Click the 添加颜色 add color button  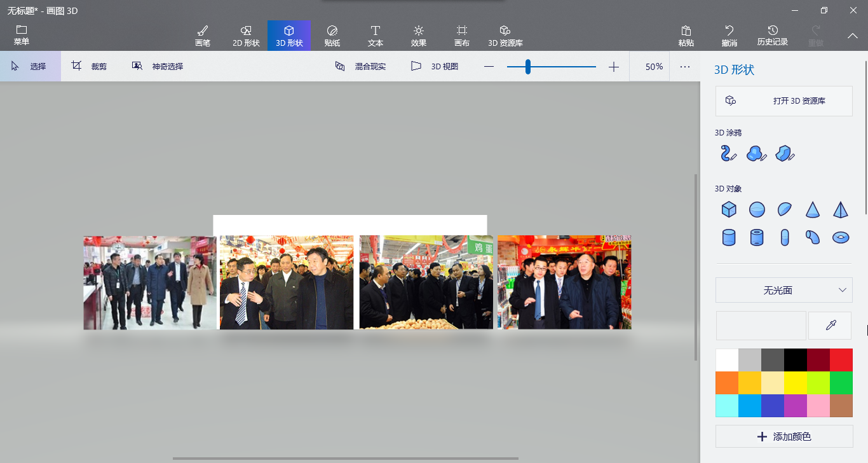point(784,436)
